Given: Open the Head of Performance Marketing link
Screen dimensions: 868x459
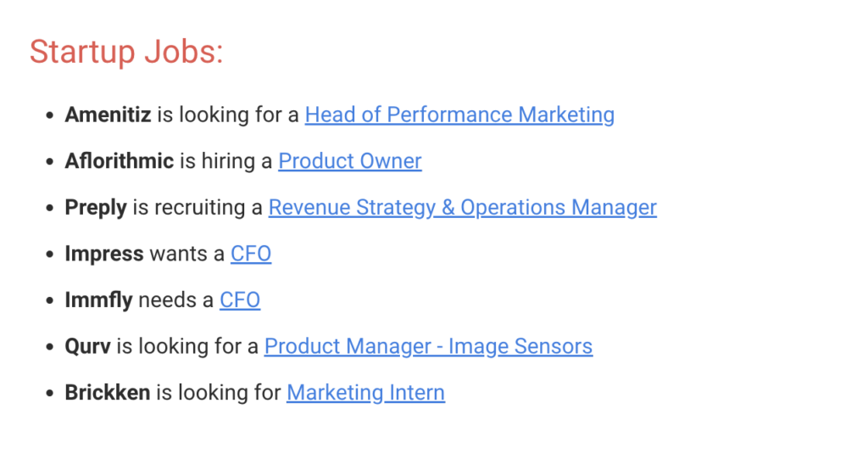Looking at the screenshot, I should (x=459, y=115).
